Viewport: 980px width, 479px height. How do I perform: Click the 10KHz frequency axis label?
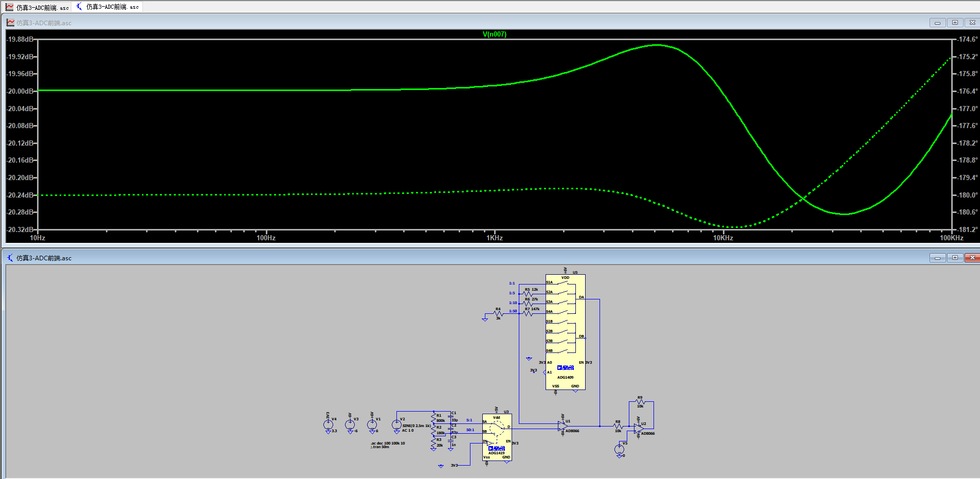click(x=723, y=238)
